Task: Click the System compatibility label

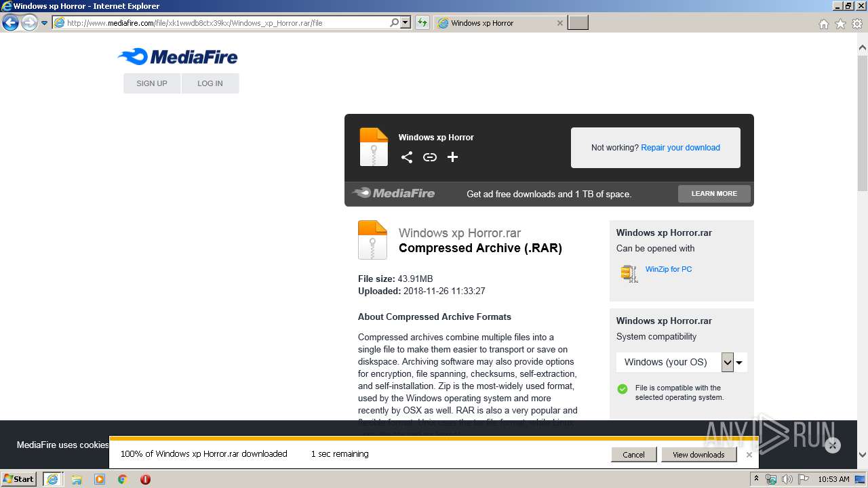Action: click(x=656, y=337)
